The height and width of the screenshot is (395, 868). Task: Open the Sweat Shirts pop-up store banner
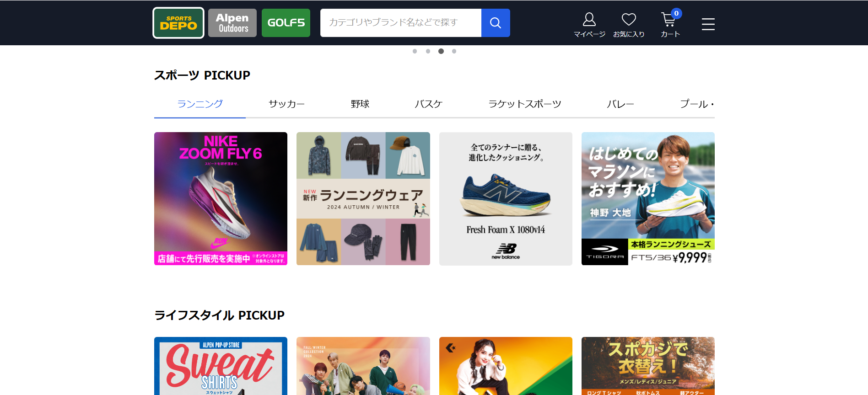(221, 366)
